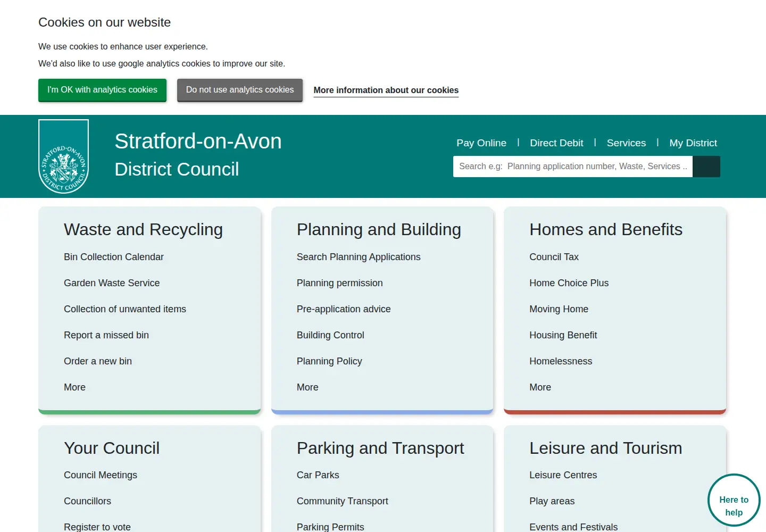Show More under Homes and Benefits
Image resolution: width=766 pixels, height=532 pixels.
[x=540, y=387]
